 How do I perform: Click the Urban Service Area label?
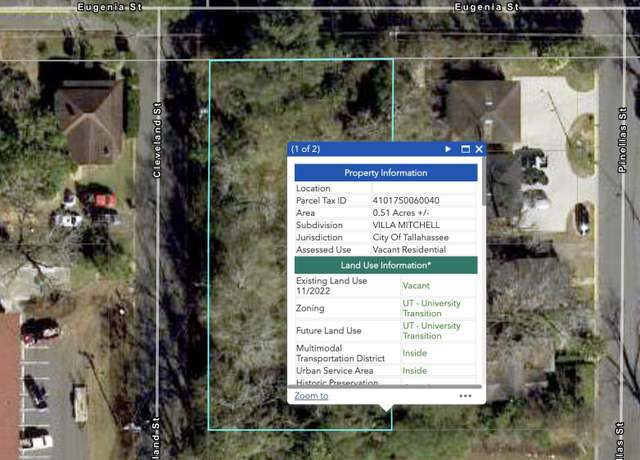coord(334,371)
